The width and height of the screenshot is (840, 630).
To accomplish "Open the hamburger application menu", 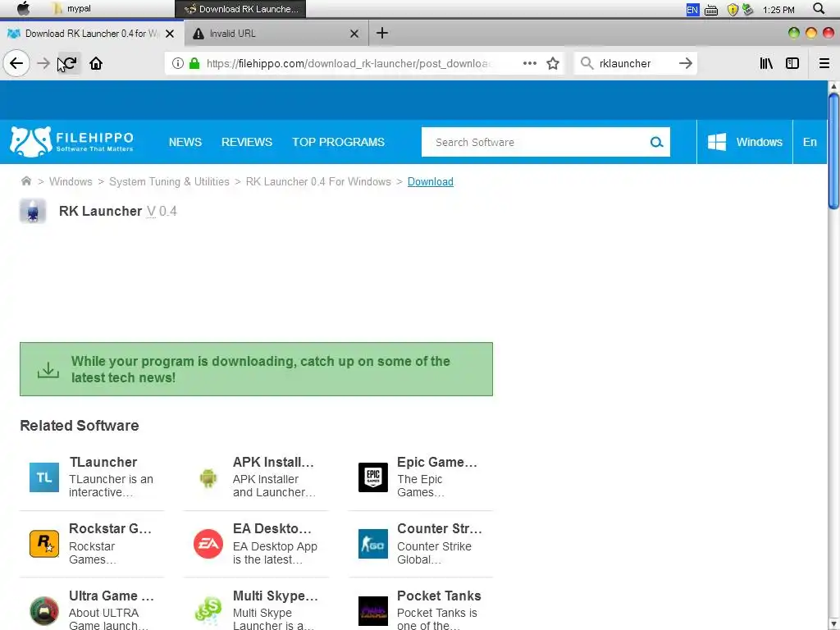I will (824, 63).
